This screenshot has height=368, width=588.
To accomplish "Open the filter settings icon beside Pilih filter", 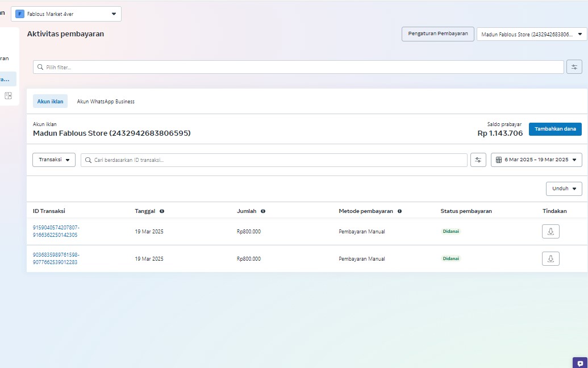I will 574,67.
